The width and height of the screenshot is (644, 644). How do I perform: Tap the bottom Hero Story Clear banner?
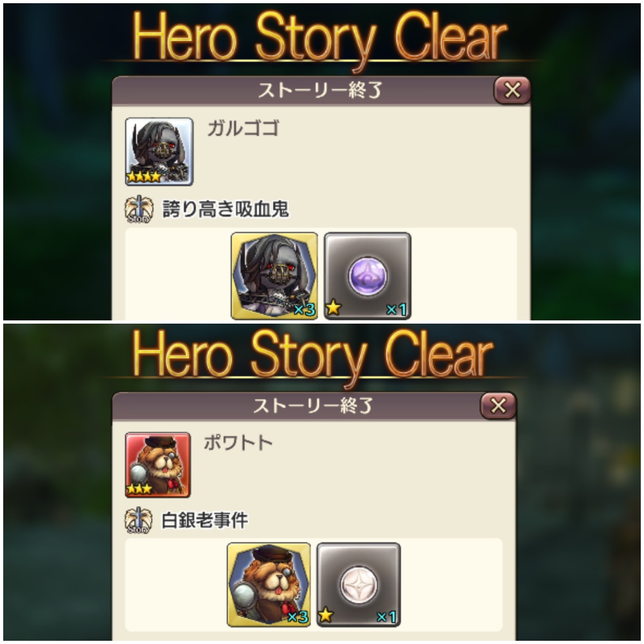point(313,355)
